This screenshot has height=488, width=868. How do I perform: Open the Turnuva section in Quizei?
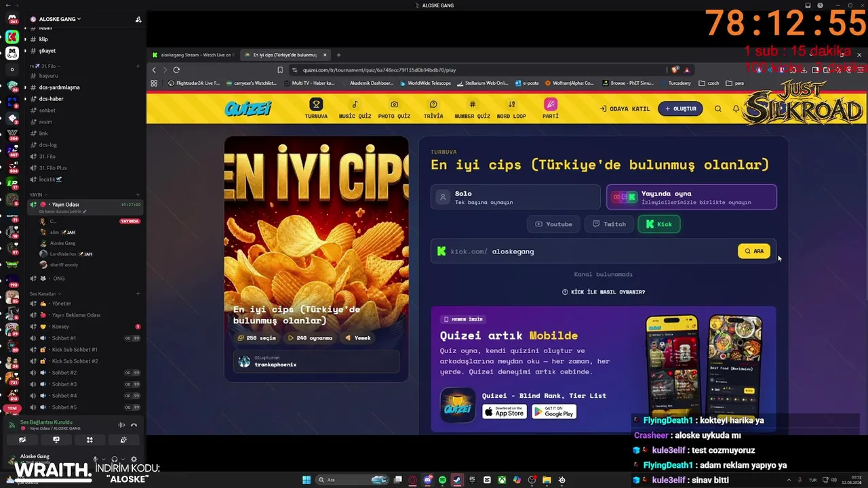tap(316, 108)
